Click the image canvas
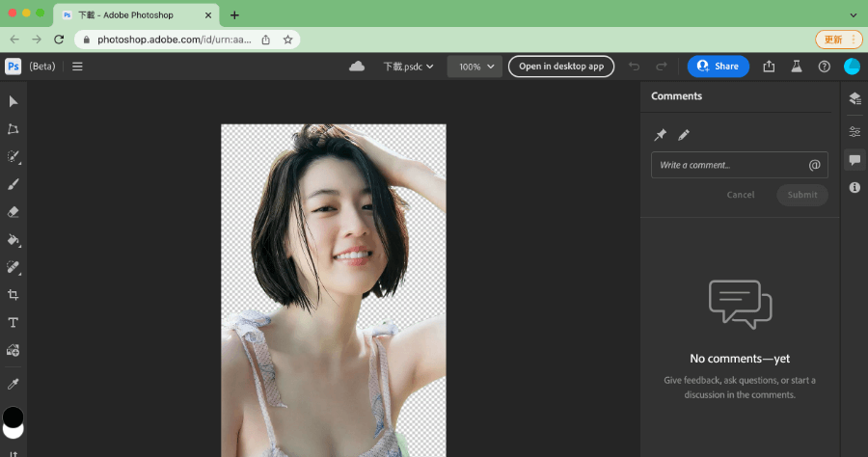 click(334, 290)
